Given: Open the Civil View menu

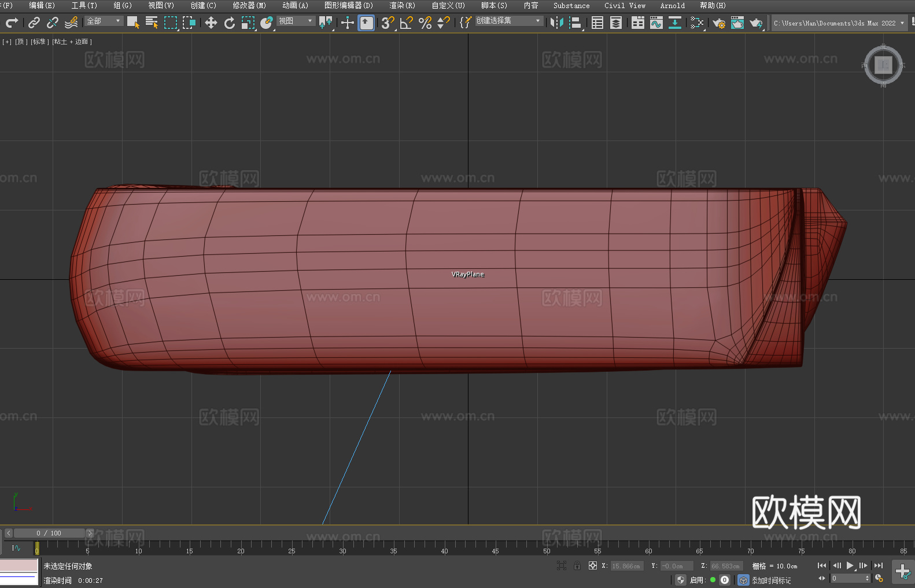Looking at the screenshot, I should [x=625, y=5].
